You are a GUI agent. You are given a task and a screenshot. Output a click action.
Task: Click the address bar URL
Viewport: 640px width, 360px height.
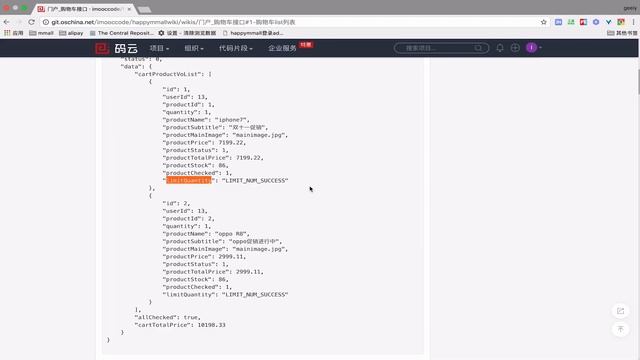pos(173,22)
